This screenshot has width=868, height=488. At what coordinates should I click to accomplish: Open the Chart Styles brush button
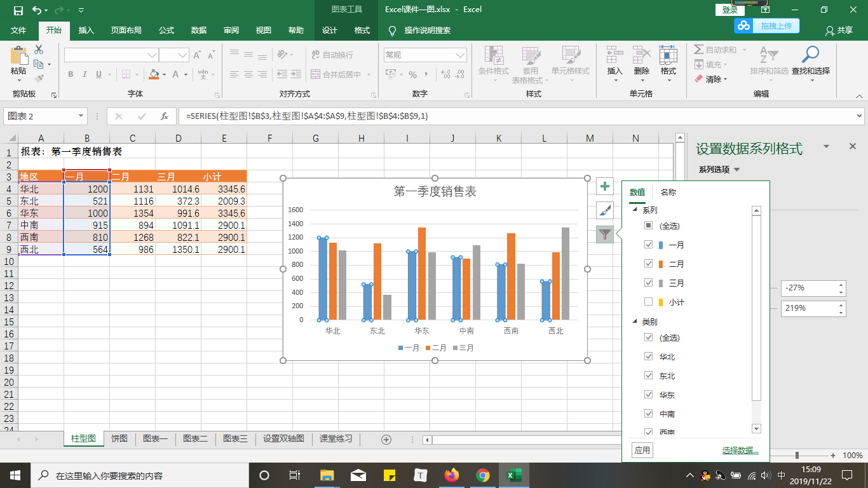pos(605,210)
